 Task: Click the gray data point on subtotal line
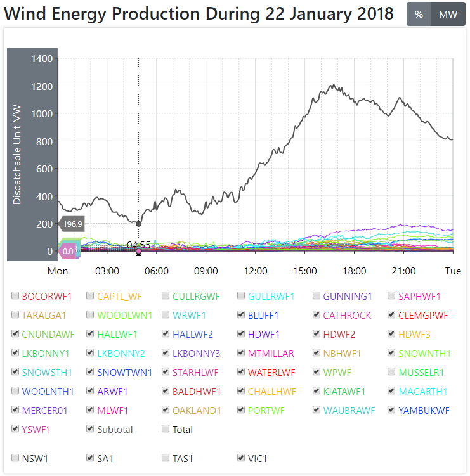139,224
